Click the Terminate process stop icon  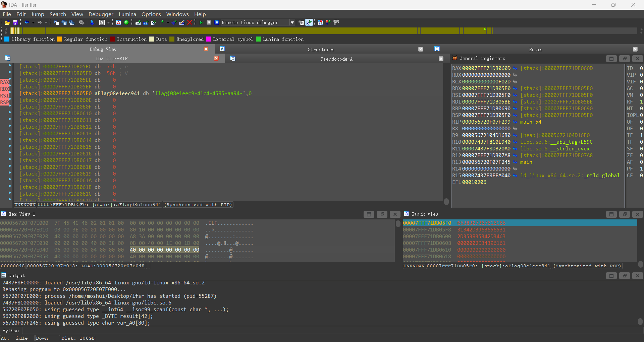tap(217, 22)
